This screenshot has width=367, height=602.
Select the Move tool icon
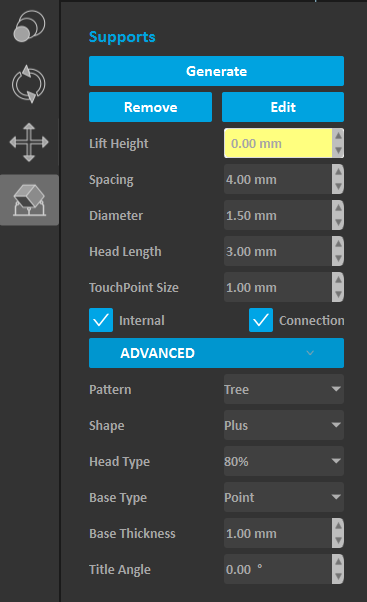(x=29, y=142)
